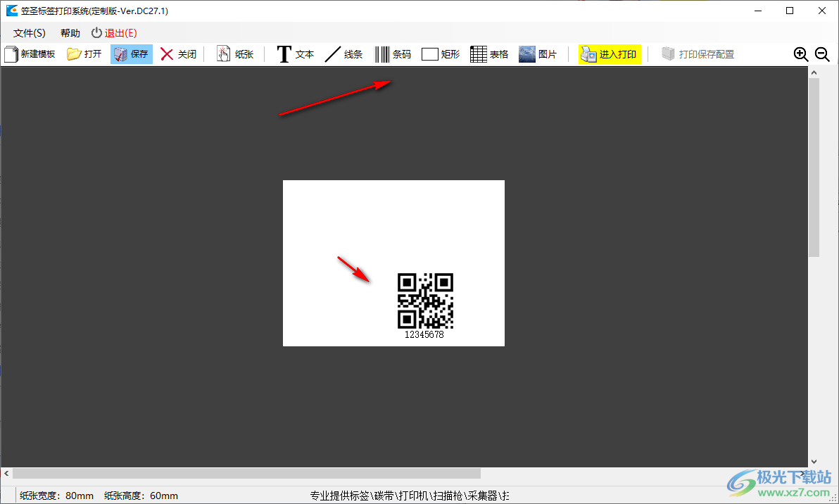Image resolution: width=839 pixels, height=504 pixels.
Task: Select the Text (文本) tool
Action: (x=295, y=54)
